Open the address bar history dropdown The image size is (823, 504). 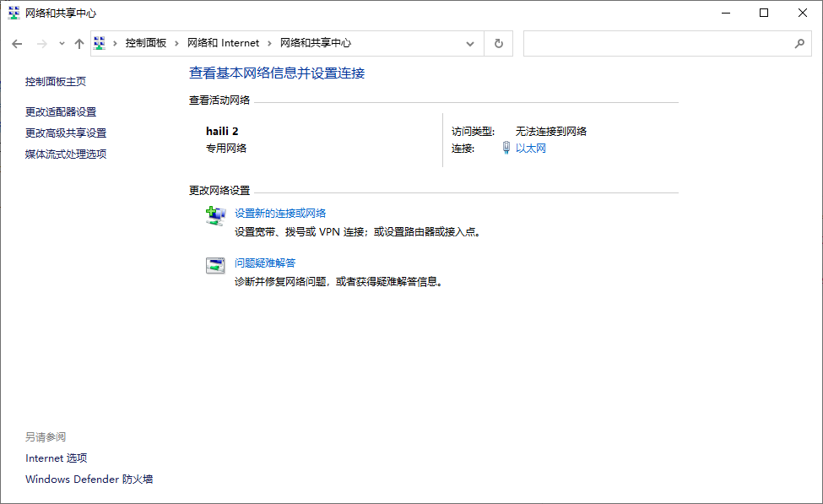tap(470, 43)
